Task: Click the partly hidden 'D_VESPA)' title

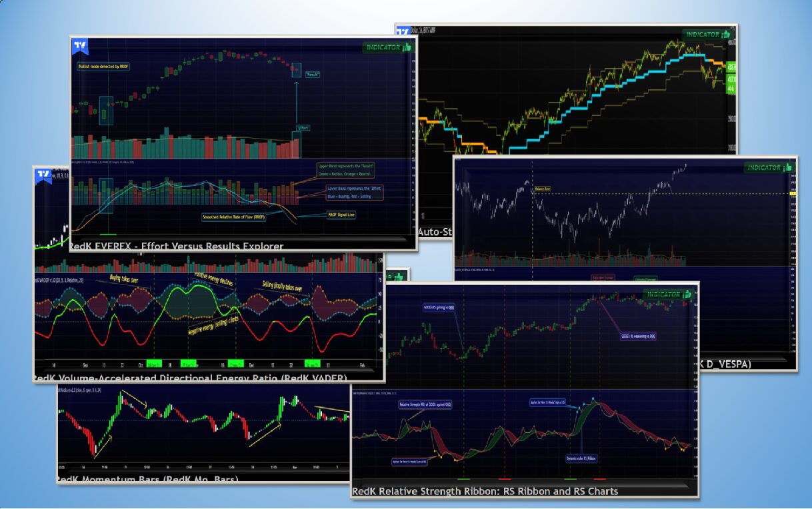Action: point(725,364)
